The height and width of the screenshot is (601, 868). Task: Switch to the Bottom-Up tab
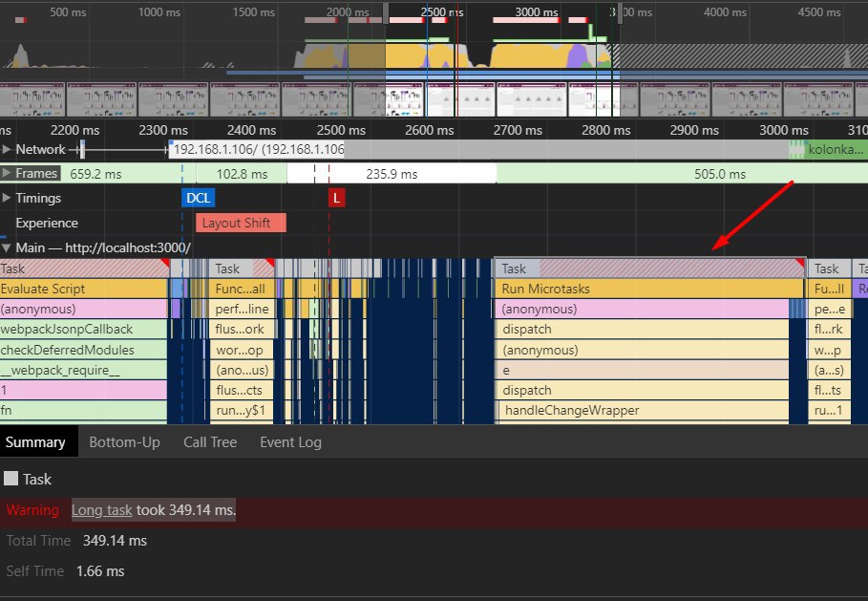click(124, 442)
